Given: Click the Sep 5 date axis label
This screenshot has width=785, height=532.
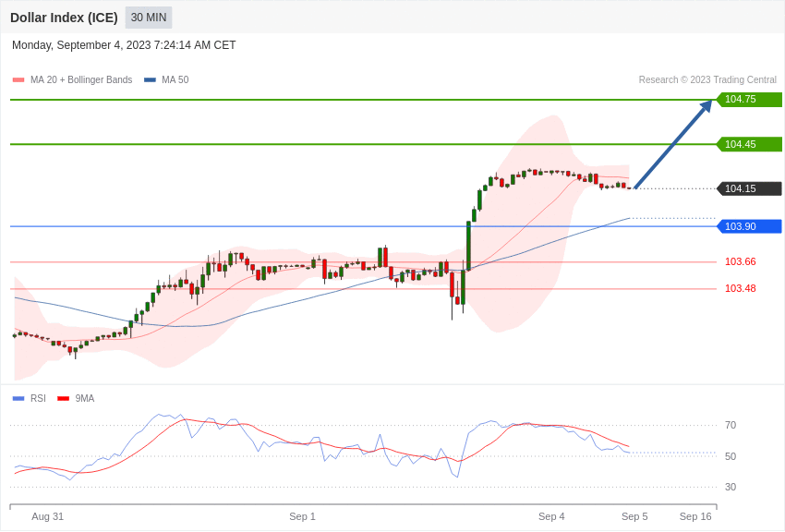Looking at the screenshot, I should (634, 516).
